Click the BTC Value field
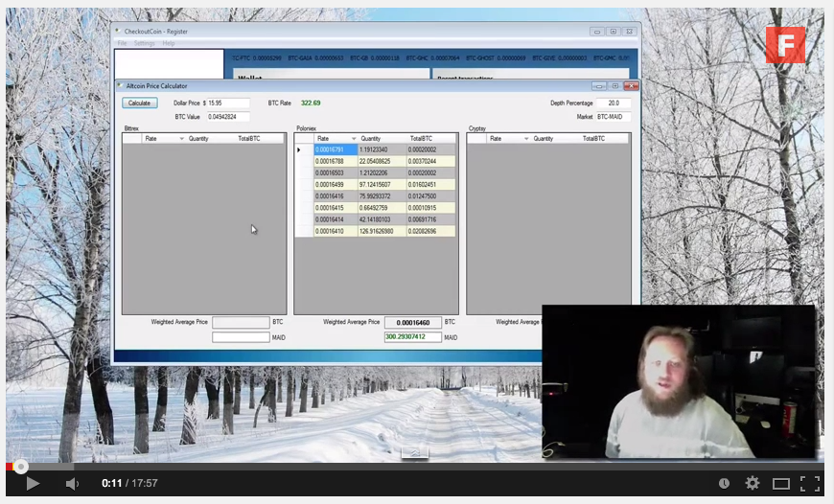 pos(228,117)
